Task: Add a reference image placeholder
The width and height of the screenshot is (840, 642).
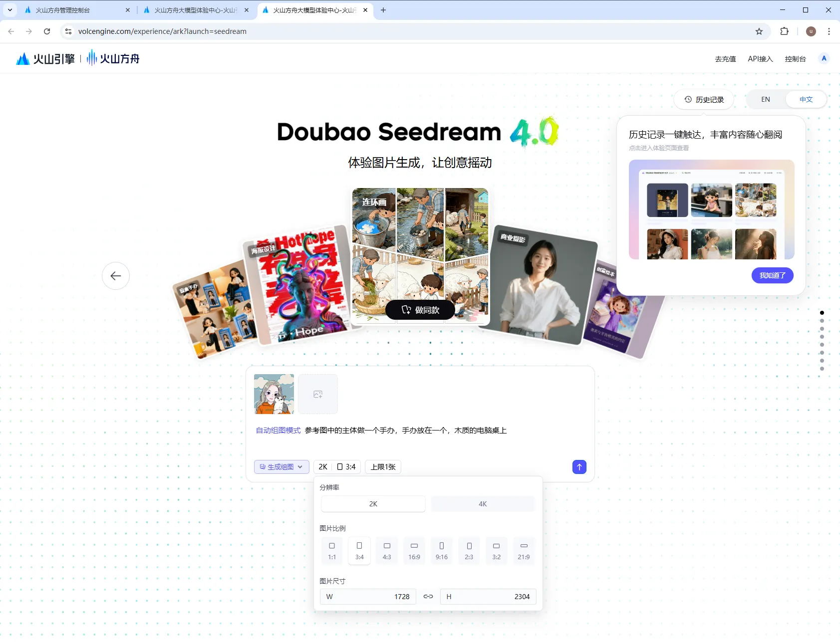Action: [318, 394]
